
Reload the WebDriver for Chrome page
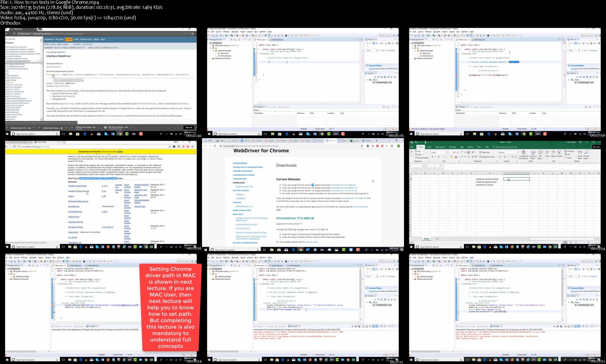pos(215,146)
